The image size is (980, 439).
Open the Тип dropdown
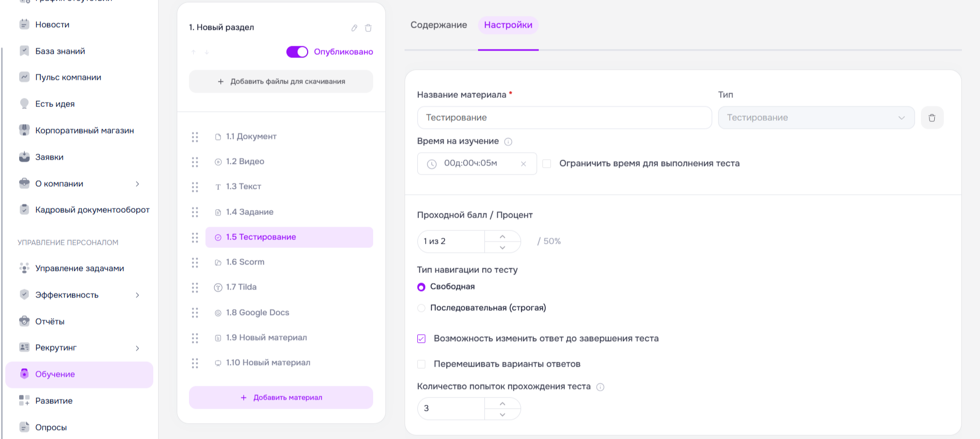[x=816, y=118]
